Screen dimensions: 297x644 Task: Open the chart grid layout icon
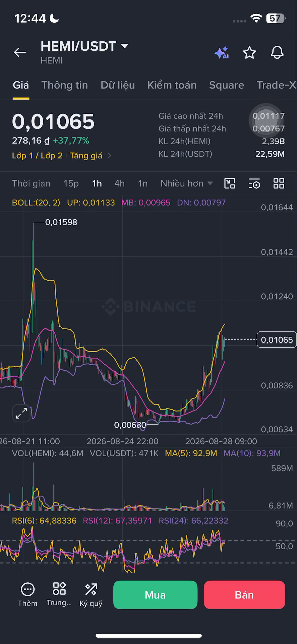[x=279, y=183]
